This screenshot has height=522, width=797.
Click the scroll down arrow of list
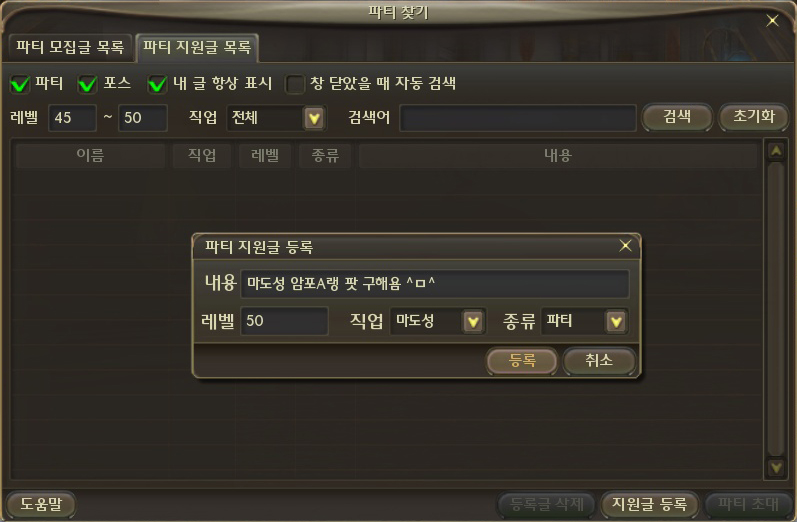click(x=776, y=467)
